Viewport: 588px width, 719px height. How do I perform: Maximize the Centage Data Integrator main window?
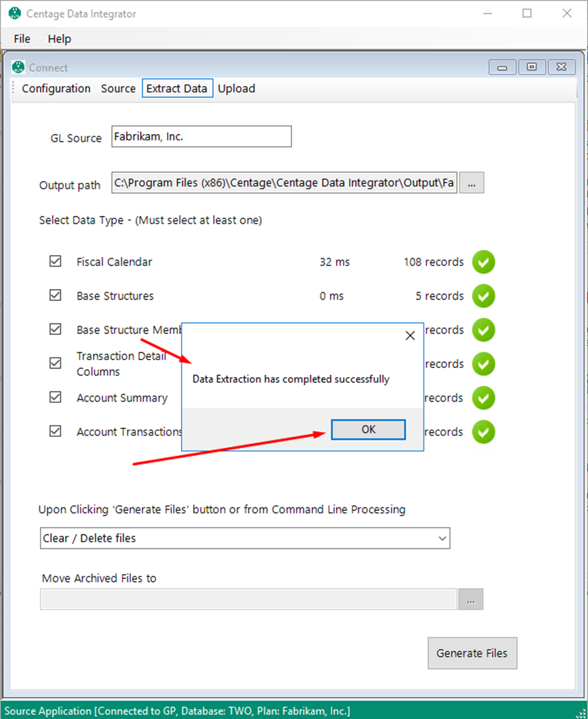click(527, 13)
